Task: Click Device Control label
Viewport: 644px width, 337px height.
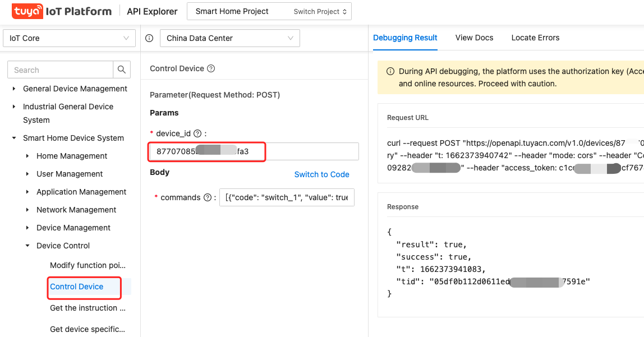Action: pyautogui.click(x=63, y=246)
